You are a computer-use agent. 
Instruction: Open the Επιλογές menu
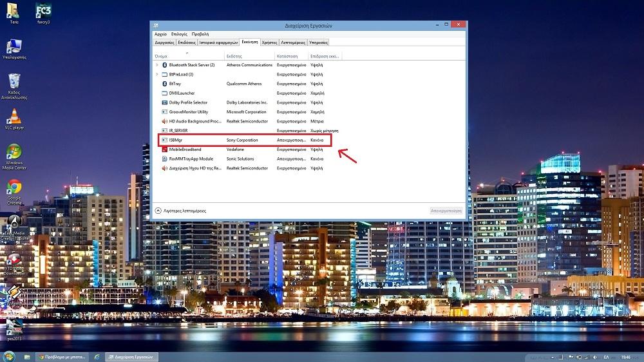[179, 34]
